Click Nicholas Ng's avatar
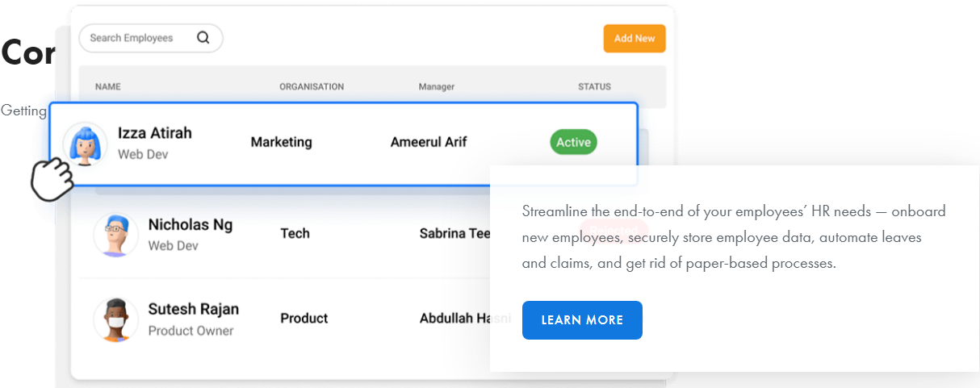Image resolution: width=980 pixels, height=388 pixels. coord(115,235)
